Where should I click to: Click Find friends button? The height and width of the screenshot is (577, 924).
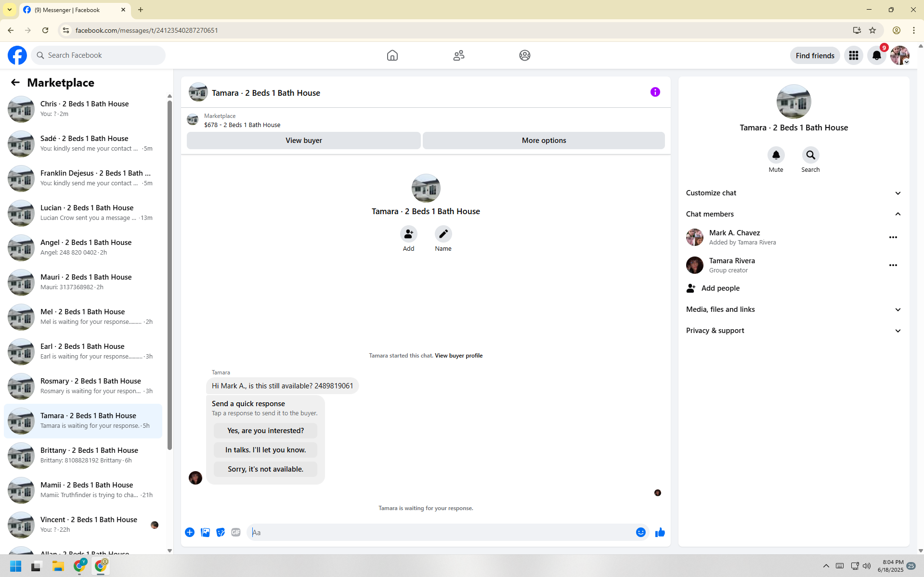[815, 55]
